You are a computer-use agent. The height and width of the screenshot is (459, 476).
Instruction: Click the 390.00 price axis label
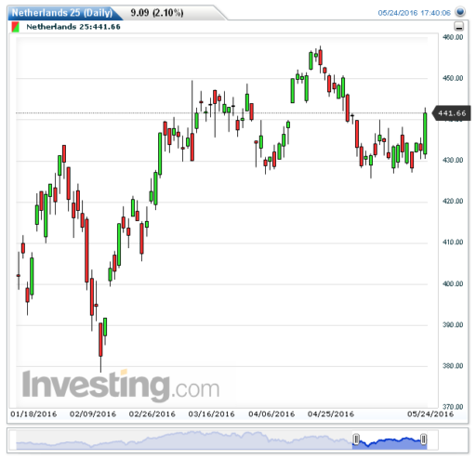pos(453,325)
